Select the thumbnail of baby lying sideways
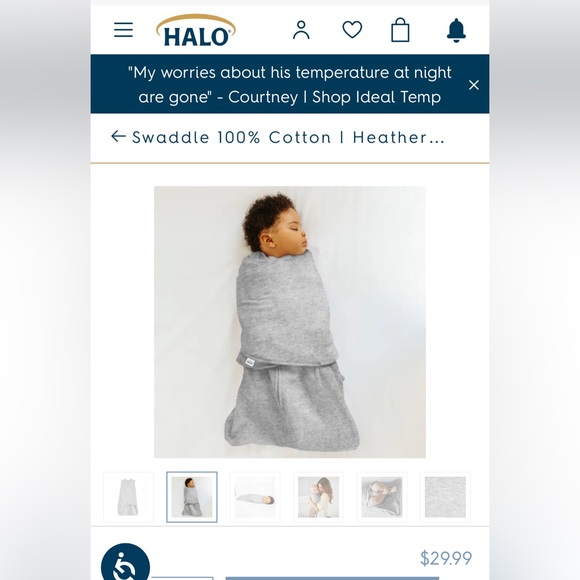Screen dimensions: 580x580 click(x=255, y=497)
